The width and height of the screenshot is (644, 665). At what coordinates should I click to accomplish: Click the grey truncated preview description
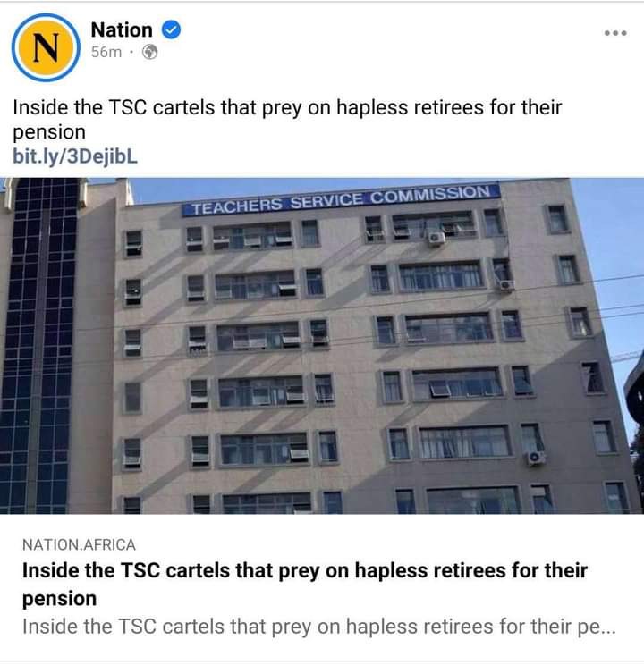tap(318, 627)
